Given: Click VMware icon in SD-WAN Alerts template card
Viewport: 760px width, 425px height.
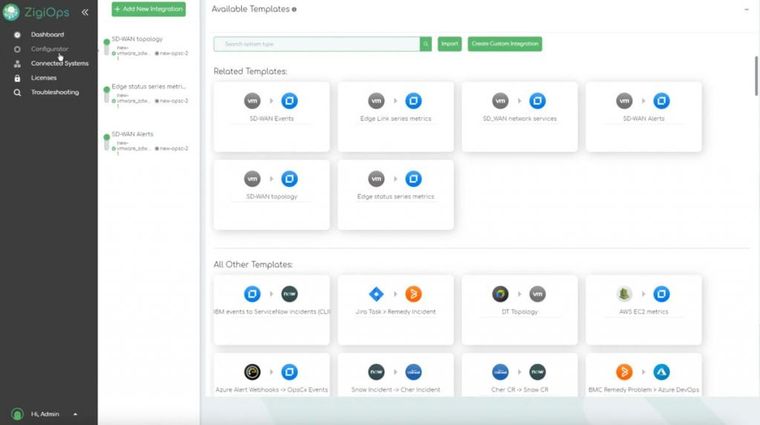Looking at the screenshot, I should 625,101.
